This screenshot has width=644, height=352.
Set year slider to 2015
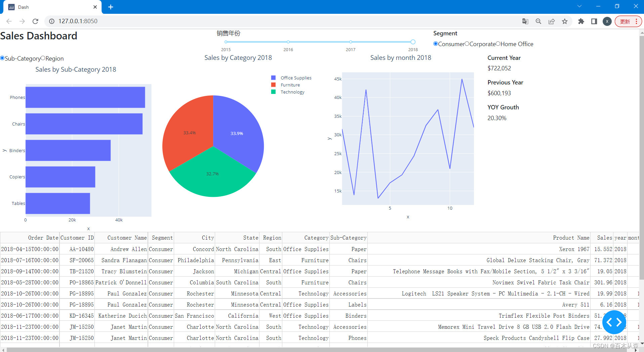click(226, 42)
